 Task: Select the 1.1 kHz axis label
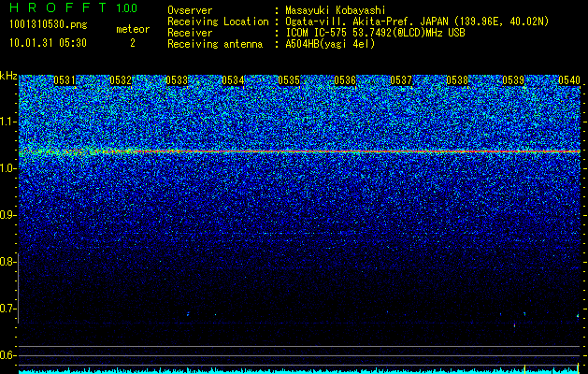pyautogui.click(x=7, y=122)
